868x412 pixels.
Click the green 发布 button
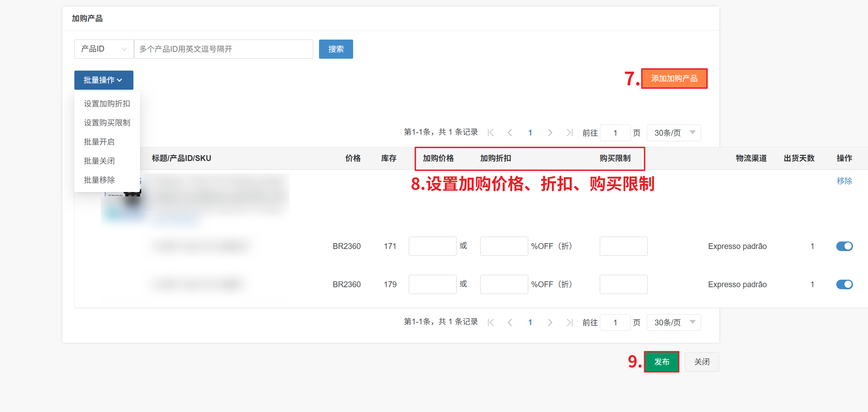tap(662, 362)
